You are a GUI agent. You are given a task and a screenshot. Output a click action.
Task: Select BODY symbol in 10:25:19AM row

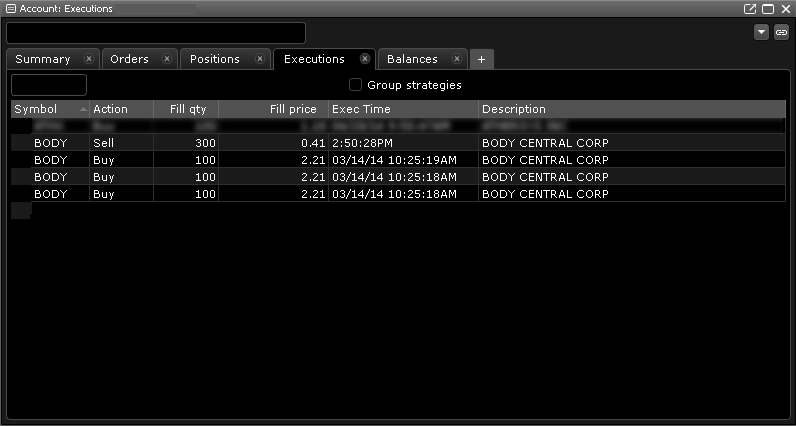[50, 160]
